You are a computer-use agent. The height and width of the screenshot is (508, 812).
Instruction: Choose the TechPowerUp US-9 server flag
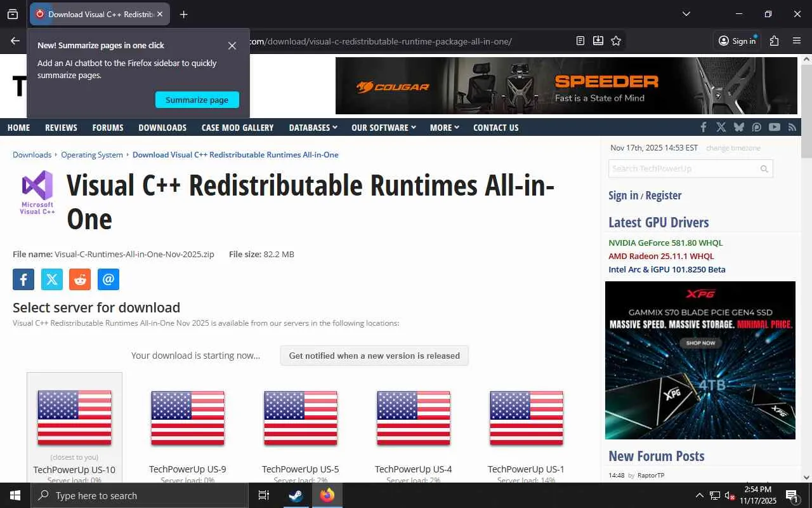(188, 418)
